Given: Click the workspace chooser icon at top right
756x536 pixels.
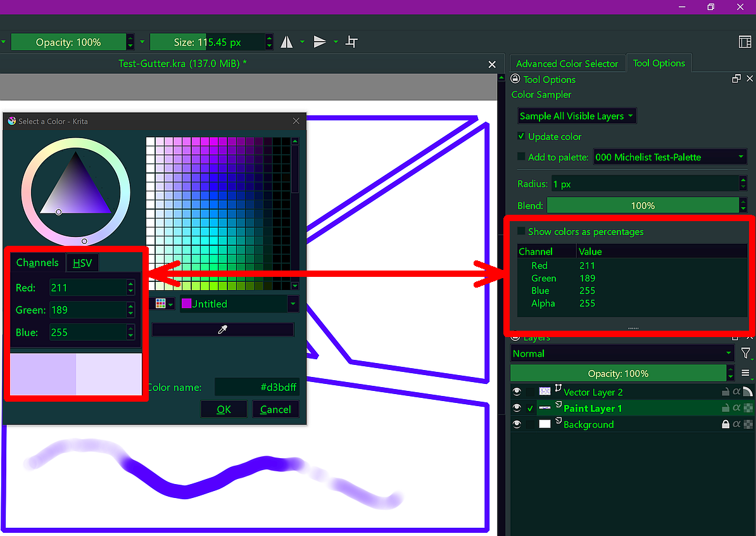Looking at the screenshot, I should coord(745,42).
